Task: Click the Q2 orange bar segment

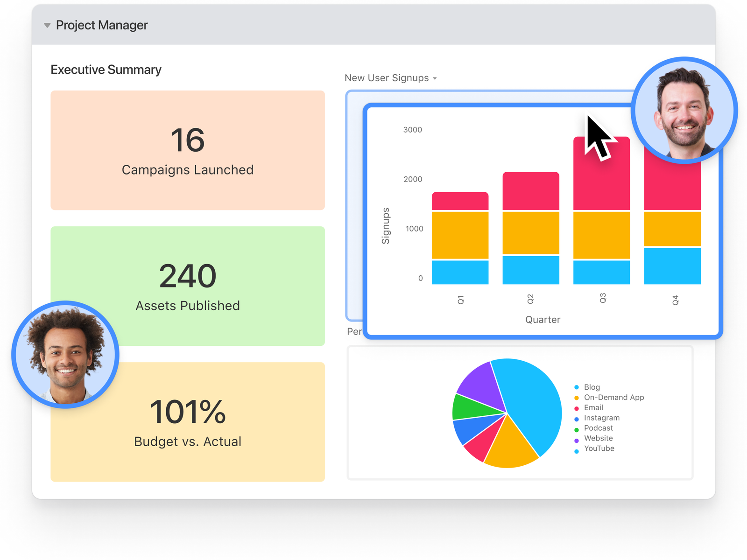Action: 531,233
